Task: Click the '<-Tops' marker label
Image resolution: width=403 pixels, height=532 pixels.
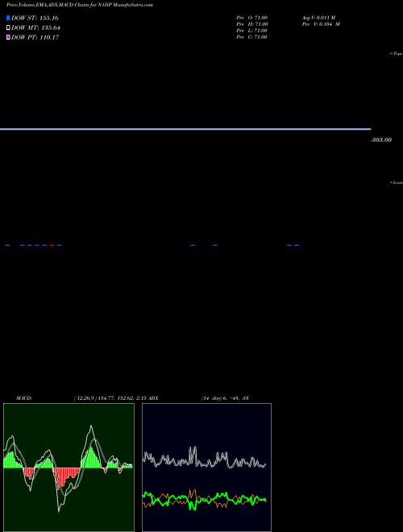Action: [x=397, y=54]
